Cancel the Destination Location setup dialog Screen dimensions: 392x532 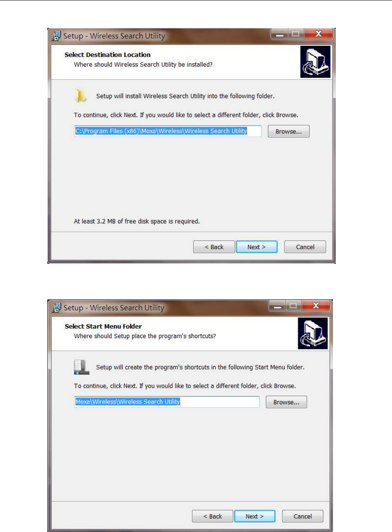click(305, 247)
